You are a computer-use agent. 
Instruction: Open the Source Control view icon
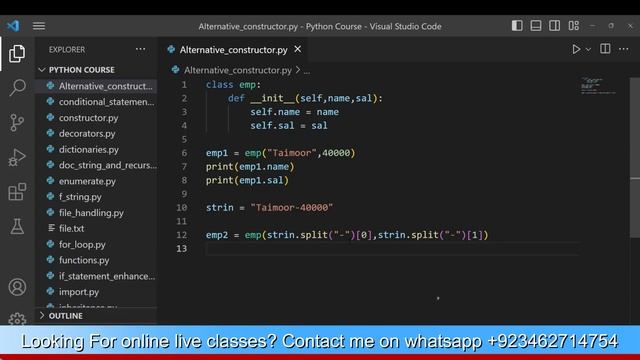[17, 122]
